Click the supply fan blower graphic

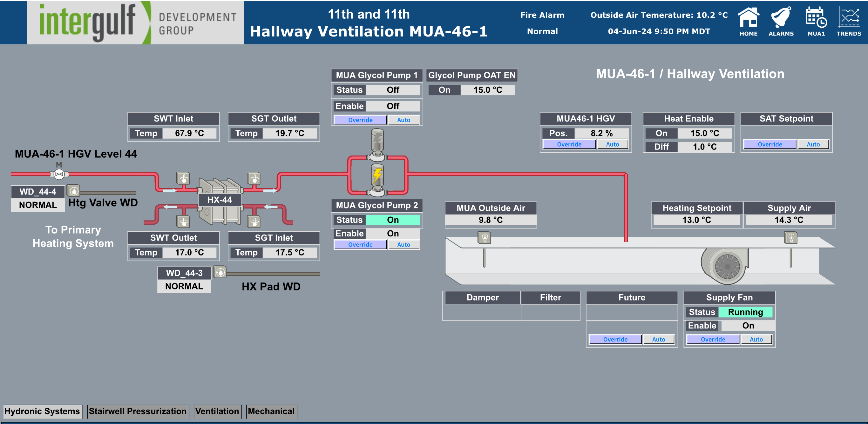pos(724,266)
